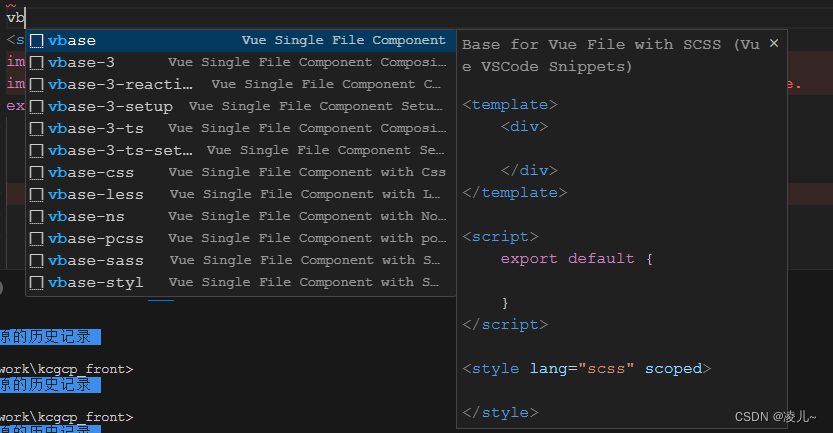The width and height of the screenshot is (833, 433).
Task: Click the snippet icon beside vbase-3-setup
Action: pyautogui.click(x=36, y=107)
